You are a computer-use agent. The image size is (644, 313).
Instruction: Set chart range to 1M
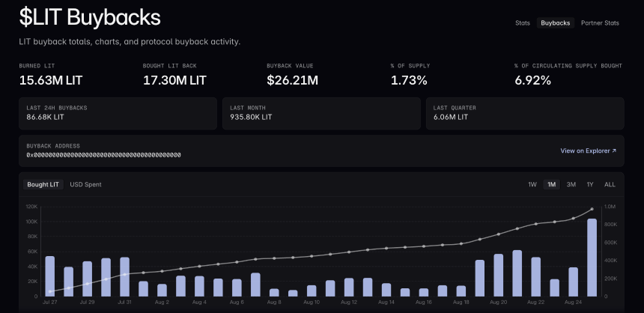(x=552, y=184)
